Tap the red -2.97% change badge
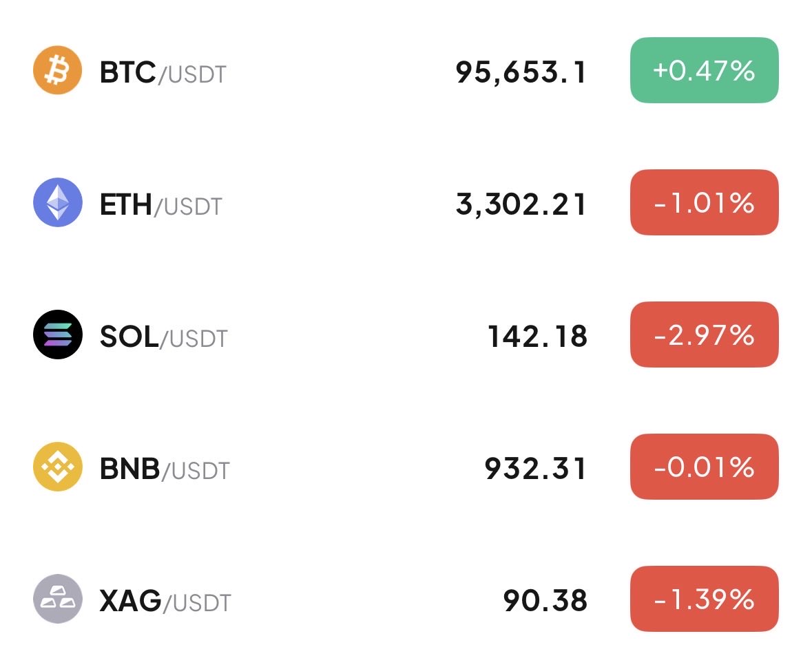812x658 pixels. click(704, 335)
